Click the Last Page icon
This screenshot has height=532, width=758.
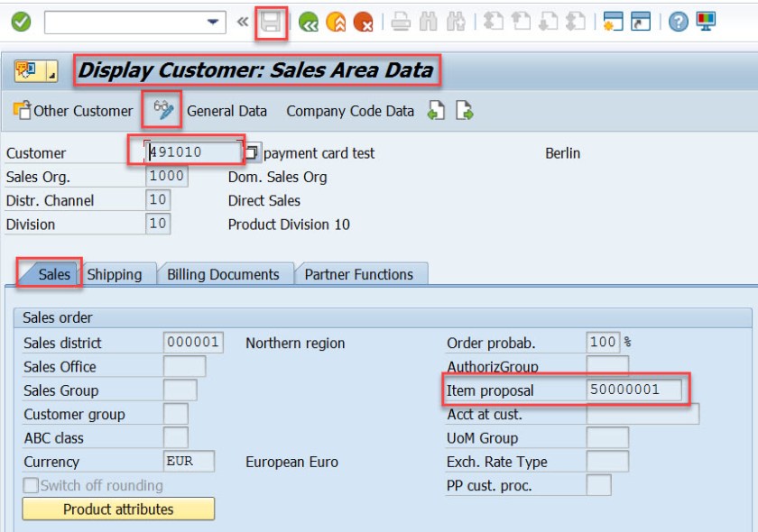click(x=576, y=23)
